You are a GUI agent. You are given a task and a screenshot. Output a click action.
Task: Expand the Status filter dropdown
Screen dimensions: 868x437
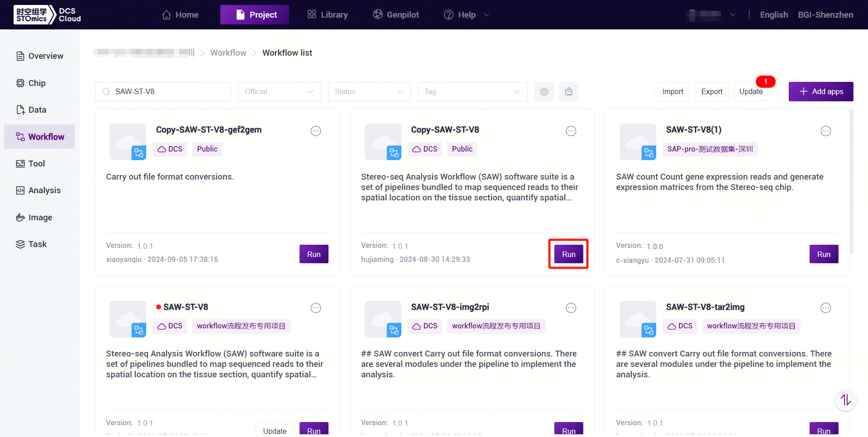click(x=369, y=92)
